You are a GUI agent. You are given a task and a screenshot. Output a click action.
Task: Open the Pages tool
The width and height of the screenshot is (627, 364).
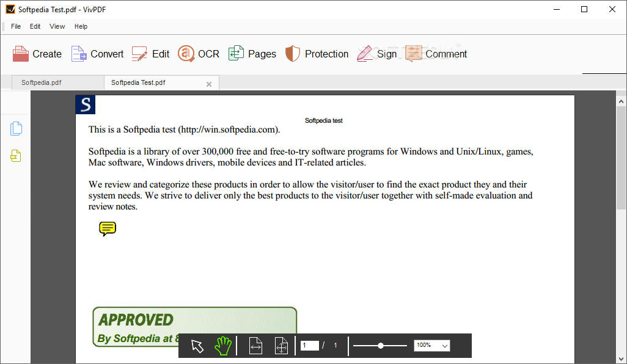[252, 54]
